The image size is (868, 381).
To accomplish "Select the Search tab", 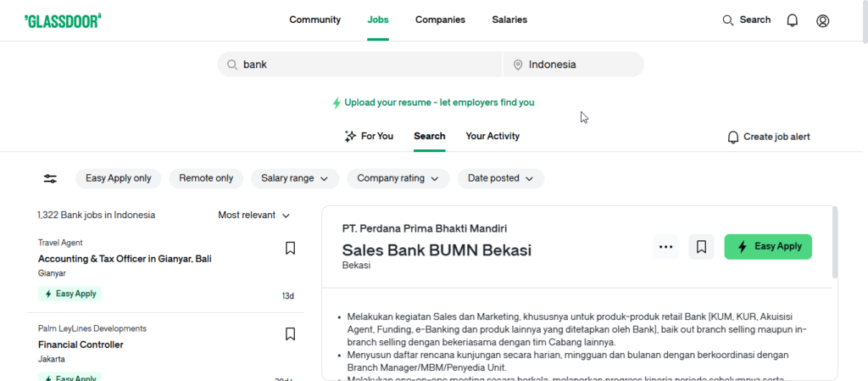I will [430, 137].
